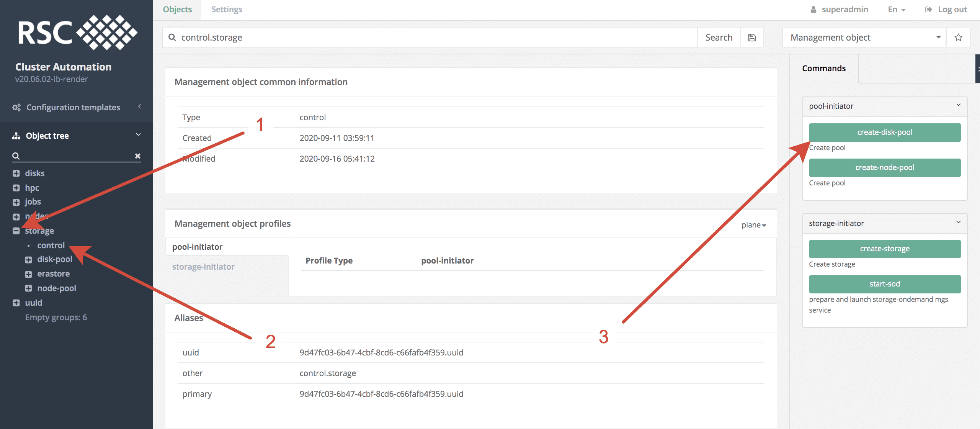Click the start-sod button
980x429 pixels.
point(884,284)
